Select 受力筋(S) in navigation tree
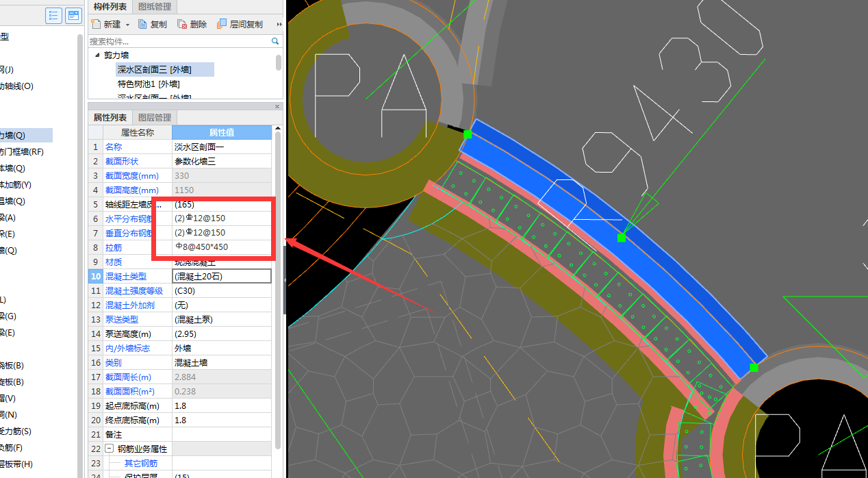 (15, 431)
